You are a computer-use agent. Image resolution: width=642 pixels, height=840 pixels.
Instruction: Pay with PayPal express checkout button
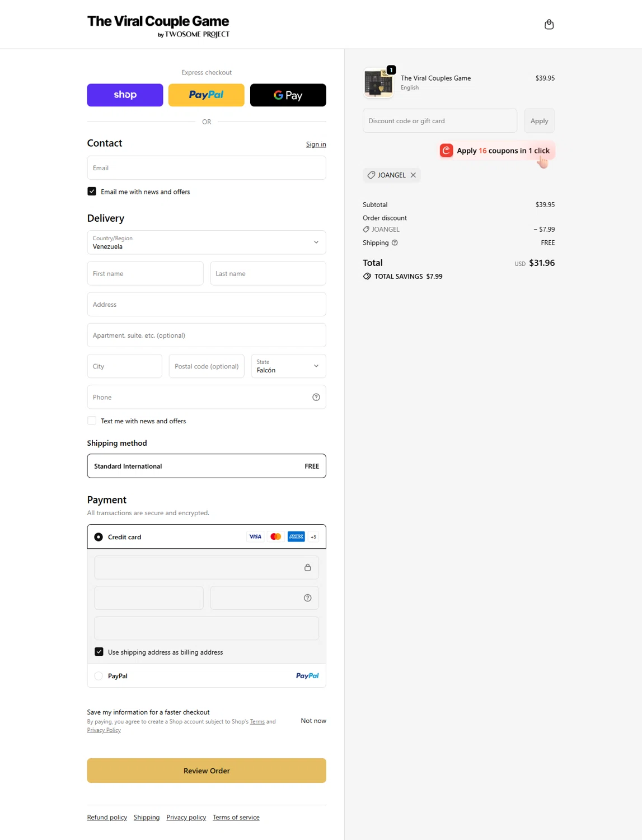click(207, 95)
